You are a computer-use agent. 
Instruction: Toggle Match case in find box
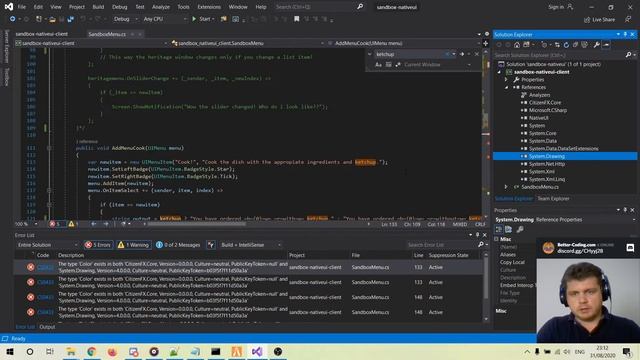[378, 64]
